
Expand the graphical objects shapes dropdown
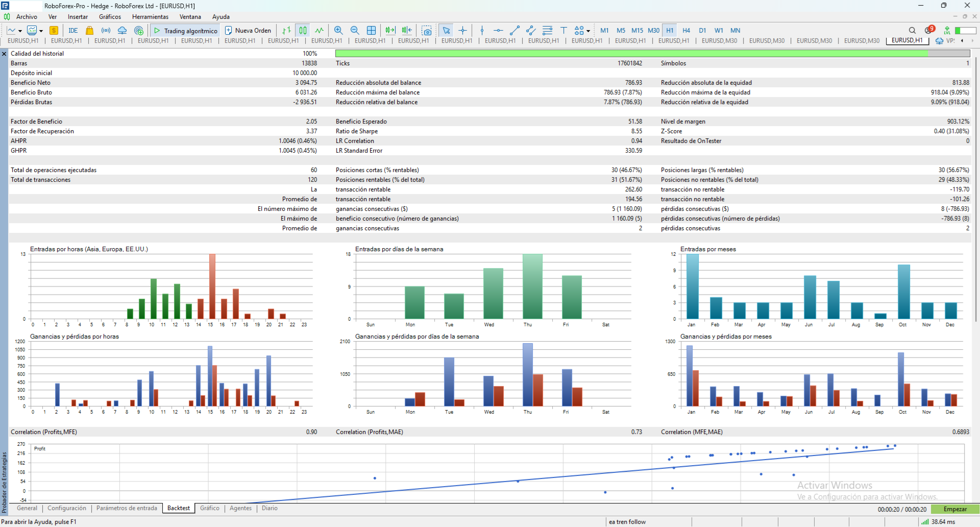[588, 31]
